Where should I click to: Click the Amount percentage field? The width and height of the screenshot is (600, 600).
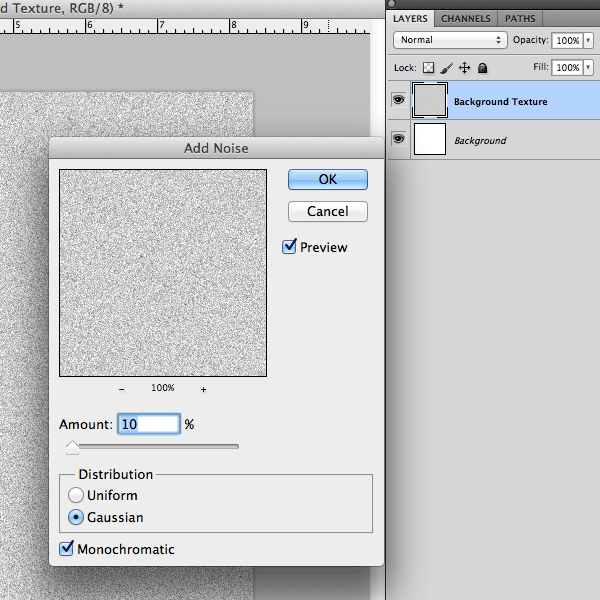pyautogui.click(x=149, y=424)
